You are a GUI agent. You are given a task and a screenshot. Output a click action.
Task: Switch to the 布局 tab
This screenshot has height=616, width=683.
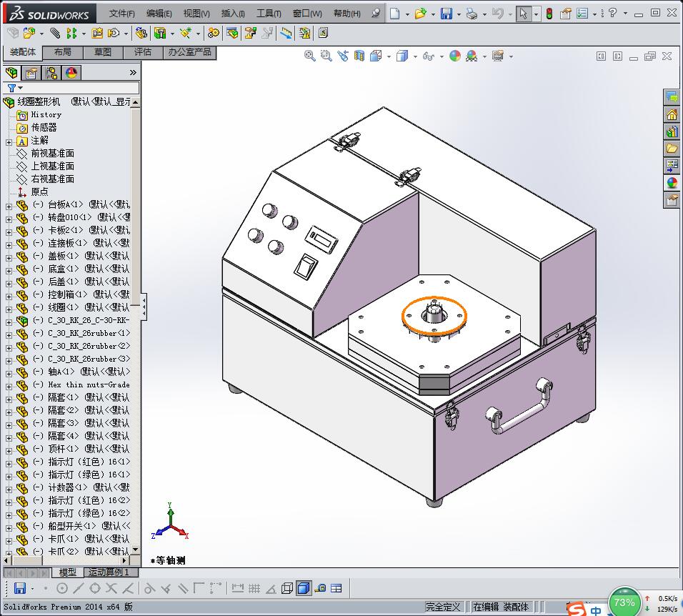tap(63, 52)
